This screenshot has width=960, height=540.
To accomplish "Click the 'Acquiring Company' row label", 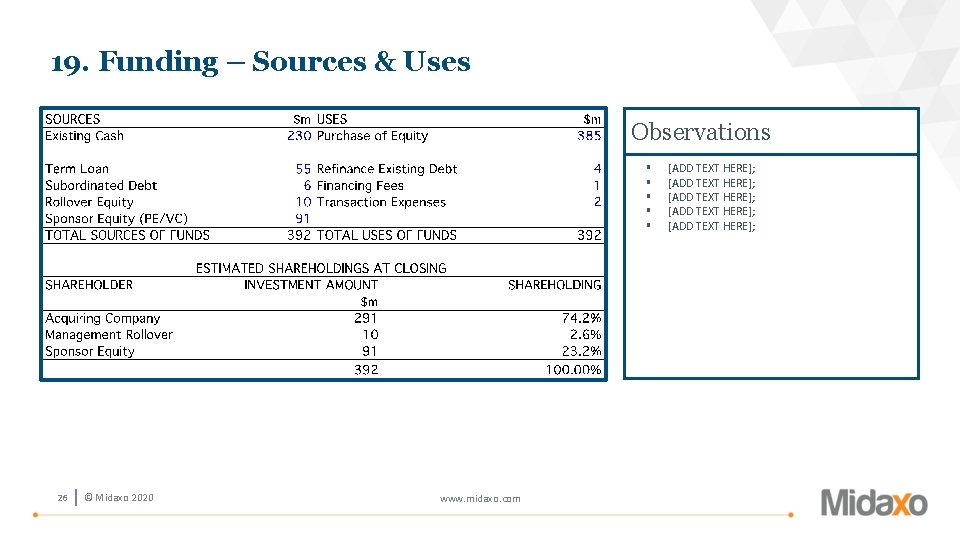I will pyautogui.click(x=102, y=318).
